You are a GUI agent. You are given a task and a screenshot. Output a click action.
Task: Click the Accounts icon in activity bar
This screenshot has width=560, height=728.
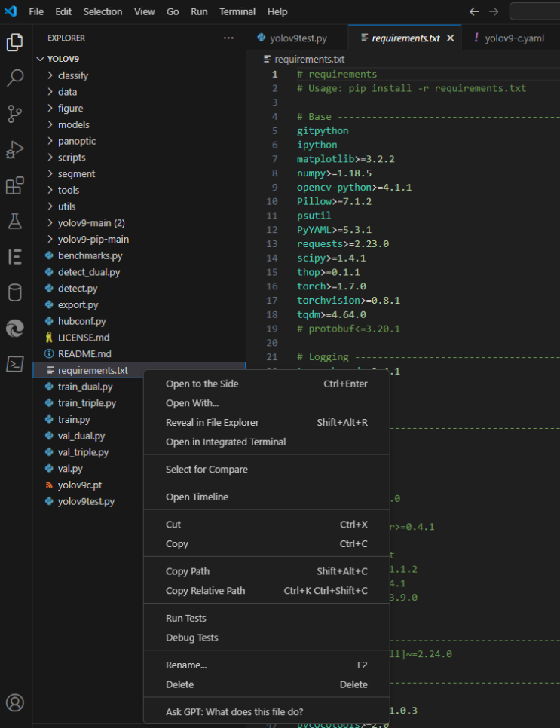click(15, 704)
